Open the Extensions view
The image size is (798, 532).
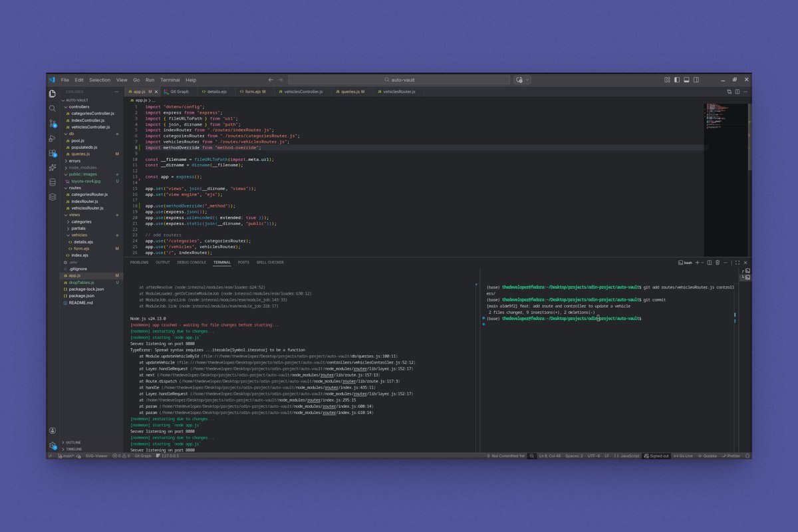[53, 154]
